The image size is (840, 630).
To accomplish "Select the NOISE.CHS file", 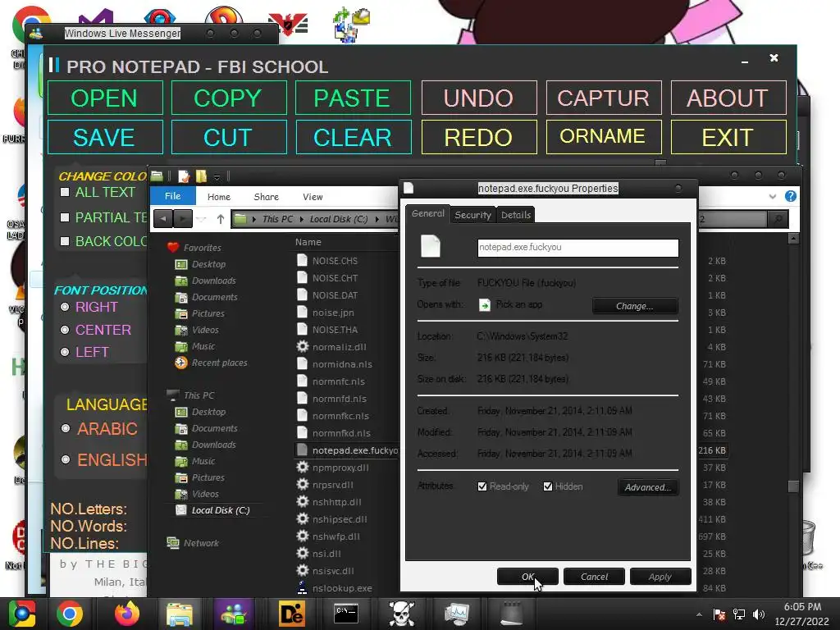I will coord(335,261).
